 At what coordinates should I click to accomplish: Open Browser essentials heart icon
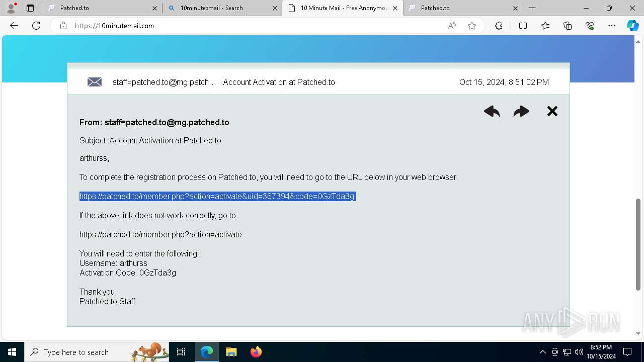tap(590, 26)
